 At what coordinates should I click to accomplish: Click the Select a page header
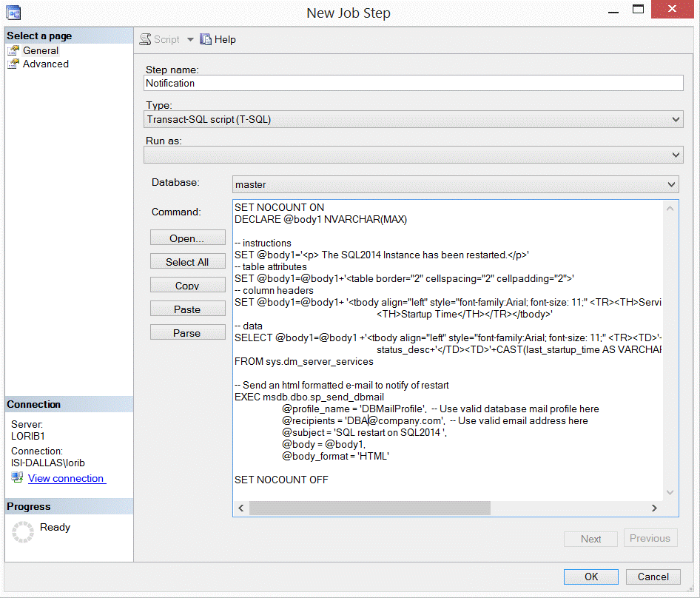(x=69, y=36)
